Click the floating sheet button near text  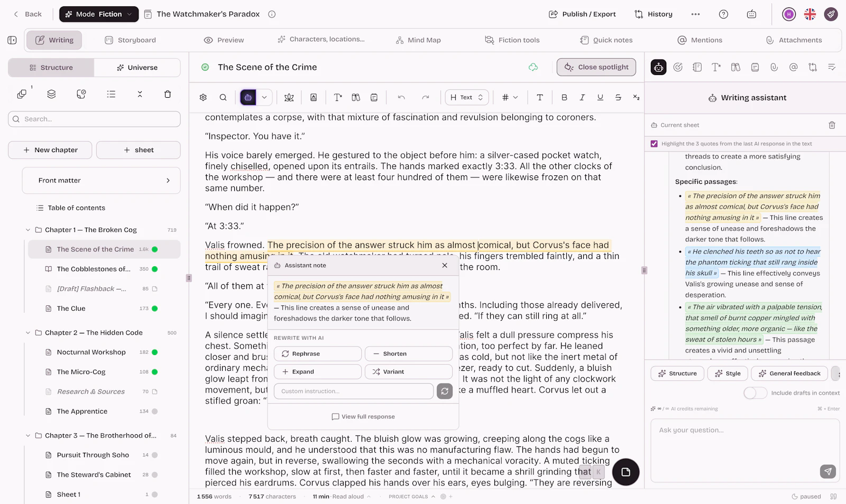(x=626, y=472)
